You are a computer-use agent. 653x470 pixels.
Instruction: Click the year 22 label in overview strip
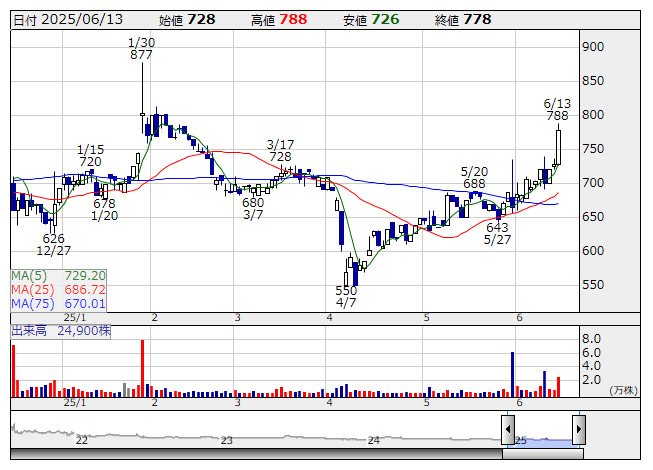tap(82, 440)
